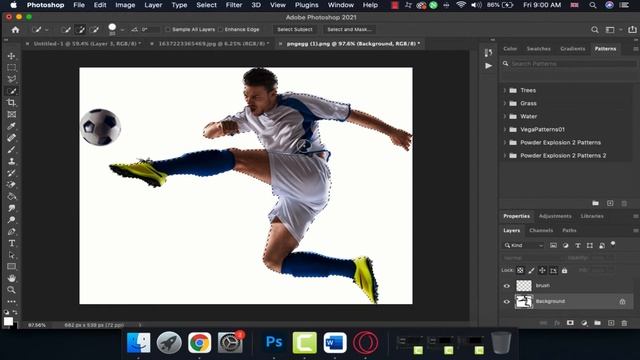
Task: Select the Move tool
Action: tap(11, 56)
